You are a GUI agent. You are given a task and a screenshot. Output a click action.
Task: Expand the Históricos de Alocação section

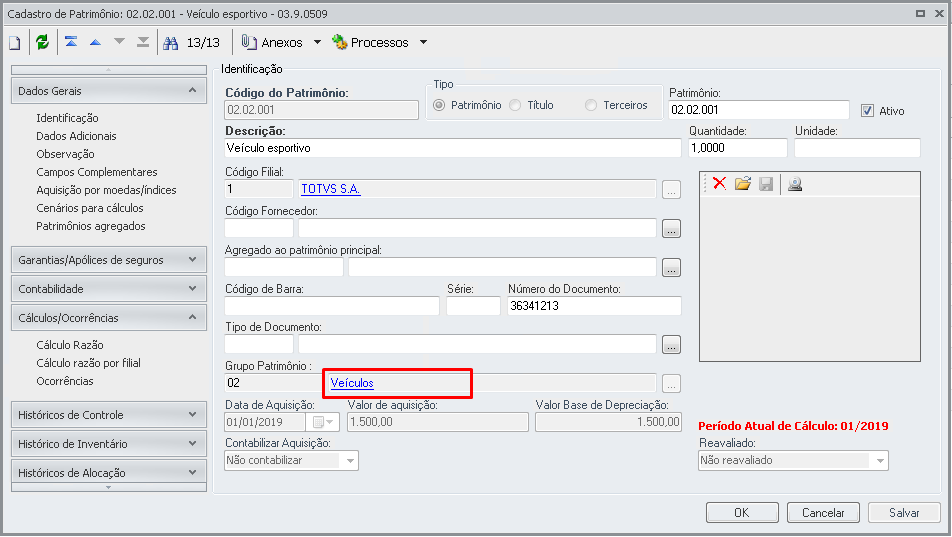pos(109,472)
